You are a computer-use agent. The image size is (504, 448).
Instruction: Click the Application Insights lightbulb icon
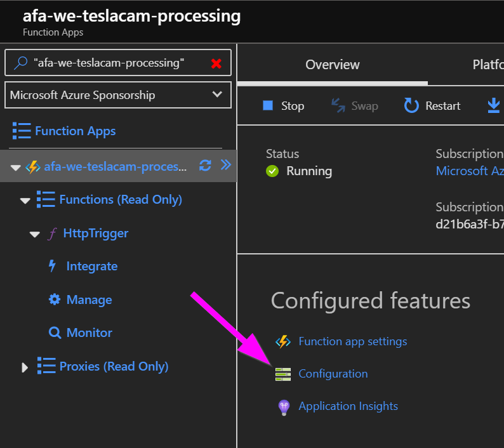click(x=284, y=407)
